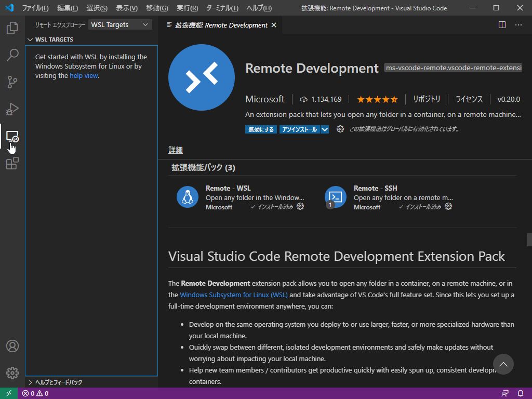
Task: Open the Remote - WSL manage gear
Action: tap(300, 207)
